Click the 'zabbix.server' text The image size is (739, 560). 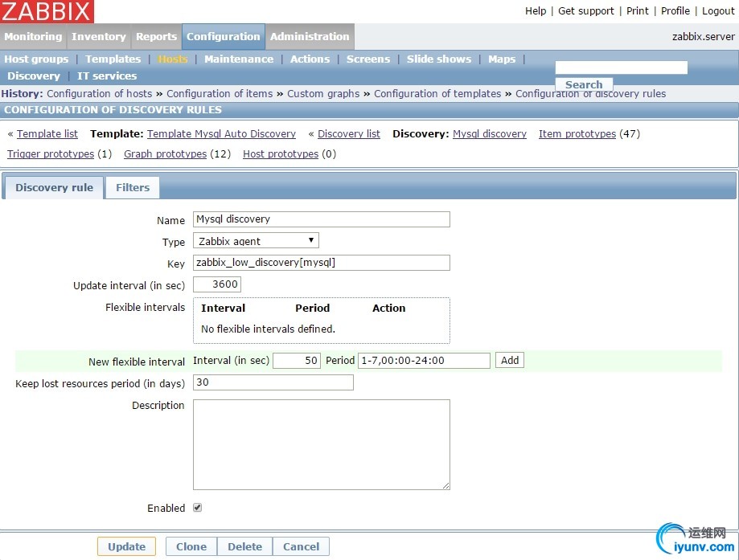point(703,37)
